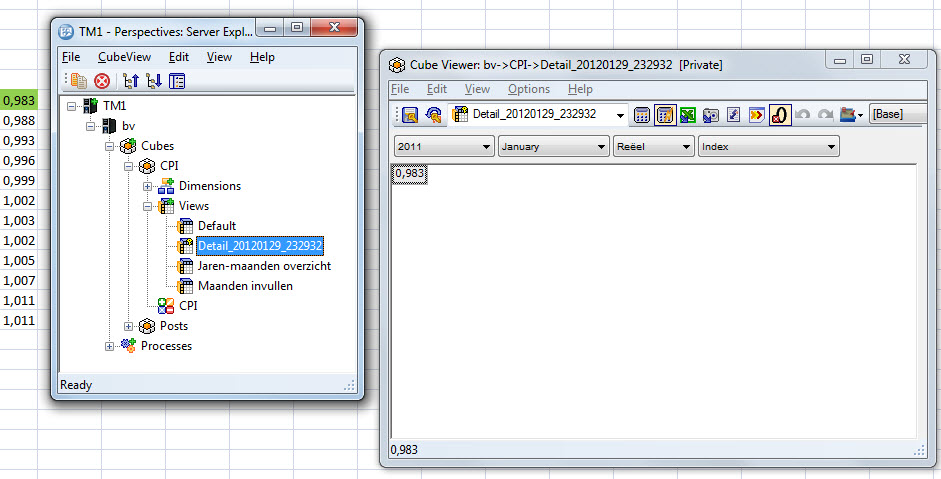
Task: Click the Recalculate calculator icon
Action: pyautogui.click(x=642, y=115)
